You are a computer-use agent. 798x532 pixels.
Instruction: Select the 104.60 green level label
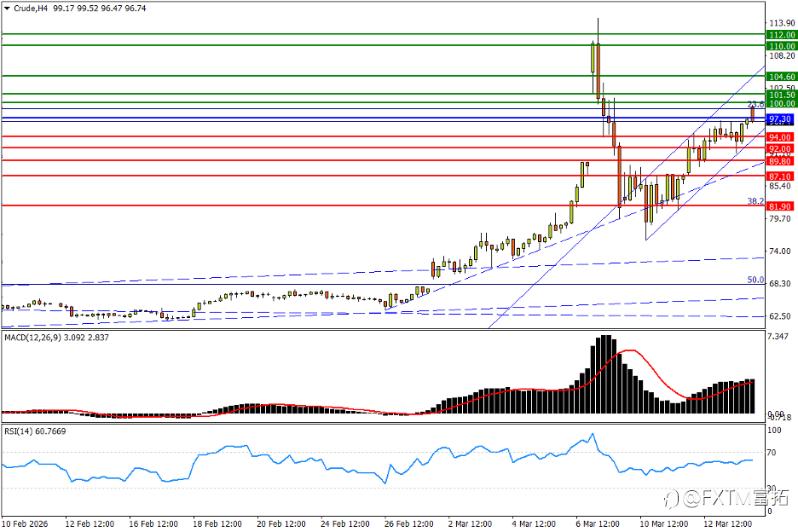point(781,77)
